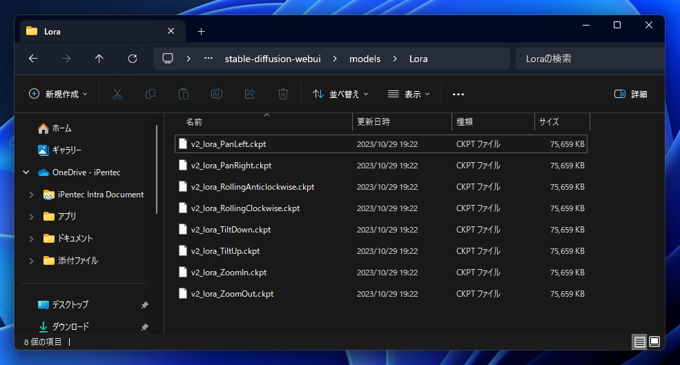Open the See more ellipsis menu in toolbar
The height and width of the screenshot is (365, 680).
(458, 94)
